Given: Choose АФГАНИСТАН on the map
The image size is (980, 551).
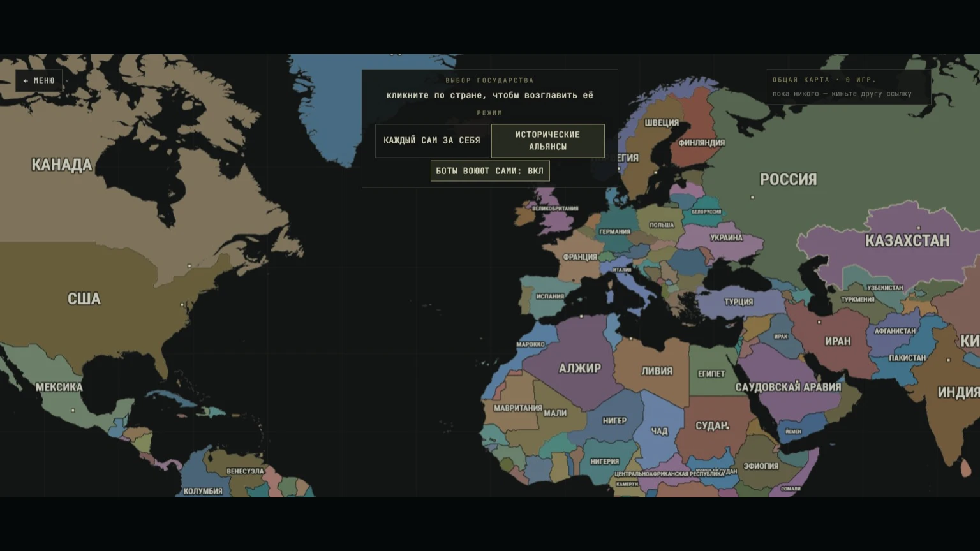Looking at the screenshot, I should 895,331.
